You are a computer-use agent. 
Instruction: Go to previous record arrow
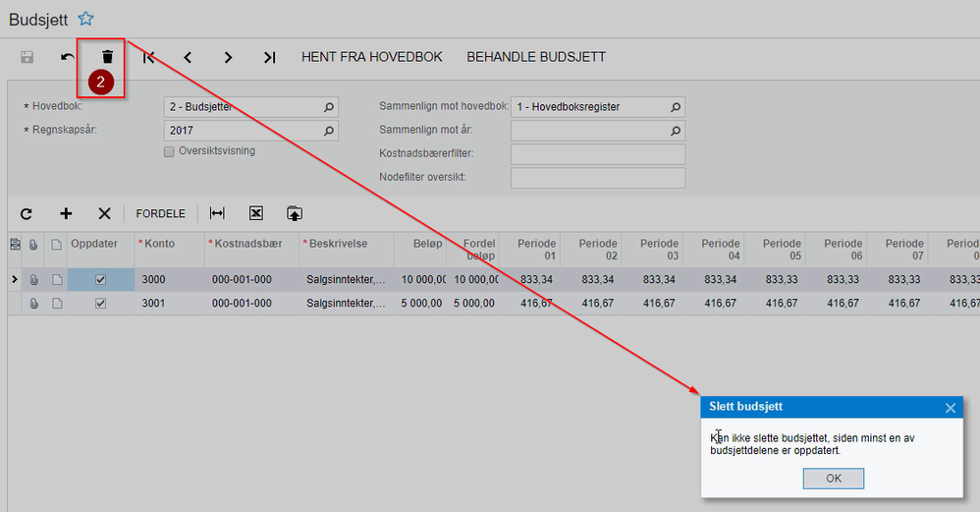click(188, 58)
